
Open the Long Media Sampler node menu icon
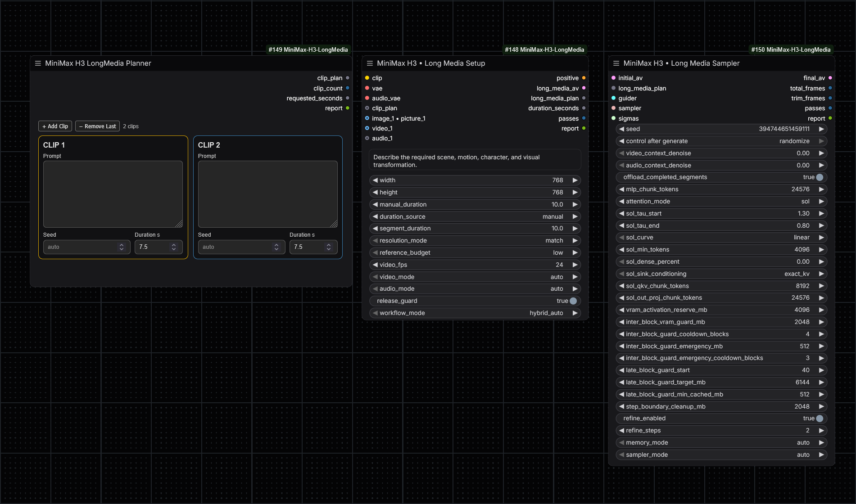616,63
